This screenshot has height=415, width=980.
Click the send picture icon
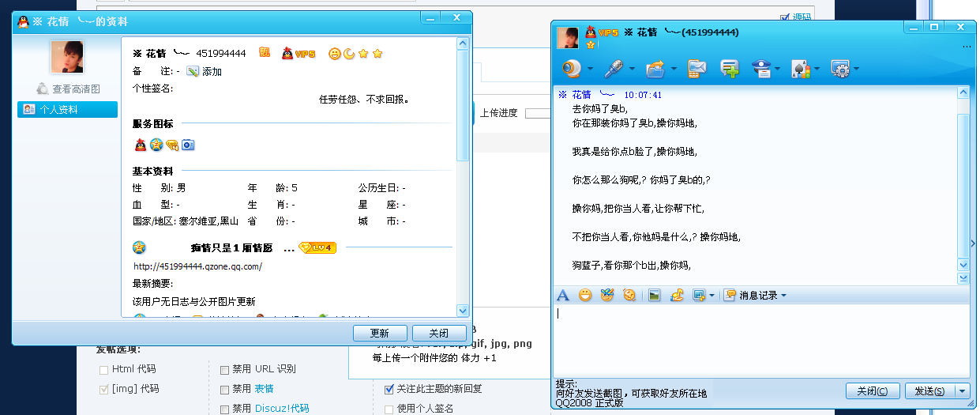tap(654, 296)
